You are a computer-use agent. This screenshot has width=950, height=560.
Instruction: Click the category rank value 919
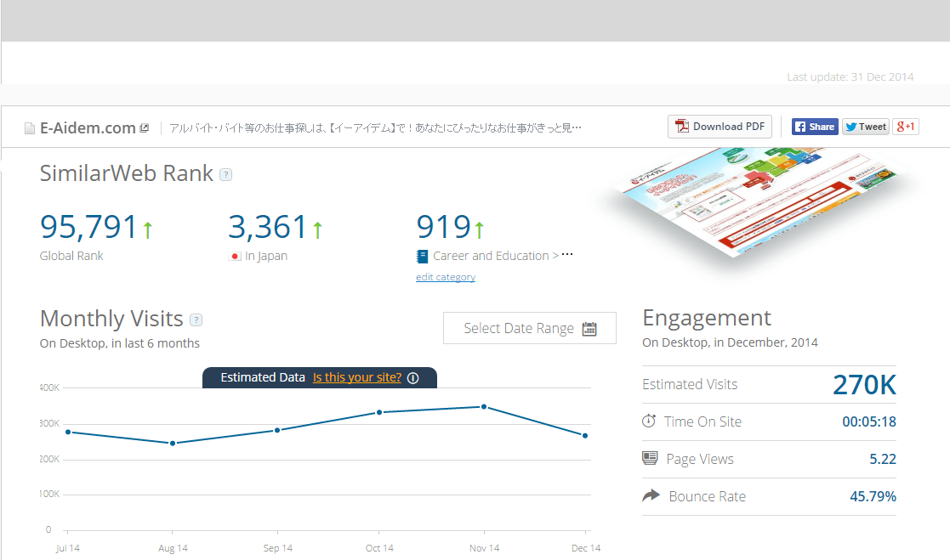click(x=443, y=227)
